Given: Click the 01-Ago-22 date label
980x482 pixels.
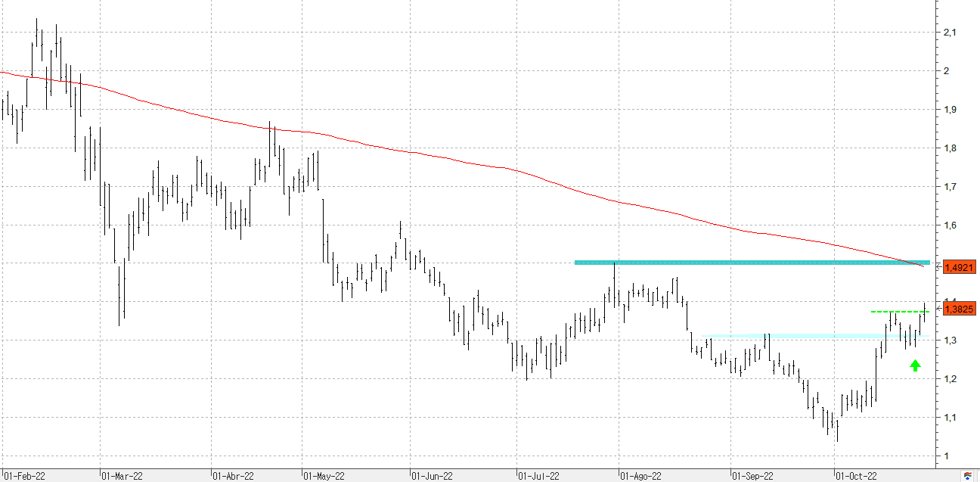Looking at the screenshot, I should point(641,476).
